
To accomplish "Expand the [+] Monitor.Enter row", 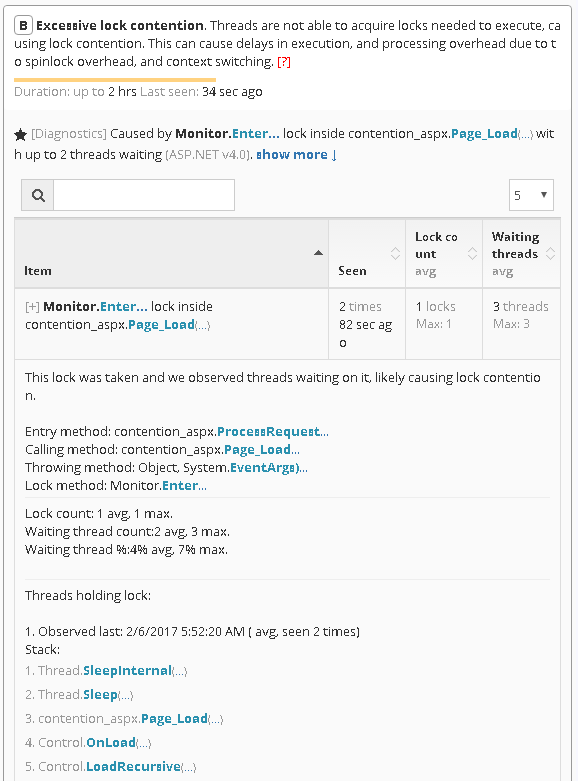I will point(32,306).
